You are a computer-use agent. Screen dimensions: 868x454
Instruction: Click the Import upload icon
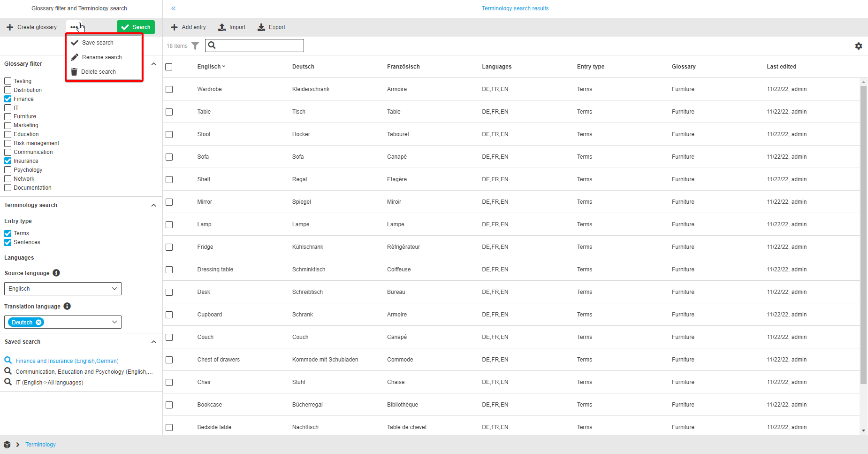click(x=222, y=27)
